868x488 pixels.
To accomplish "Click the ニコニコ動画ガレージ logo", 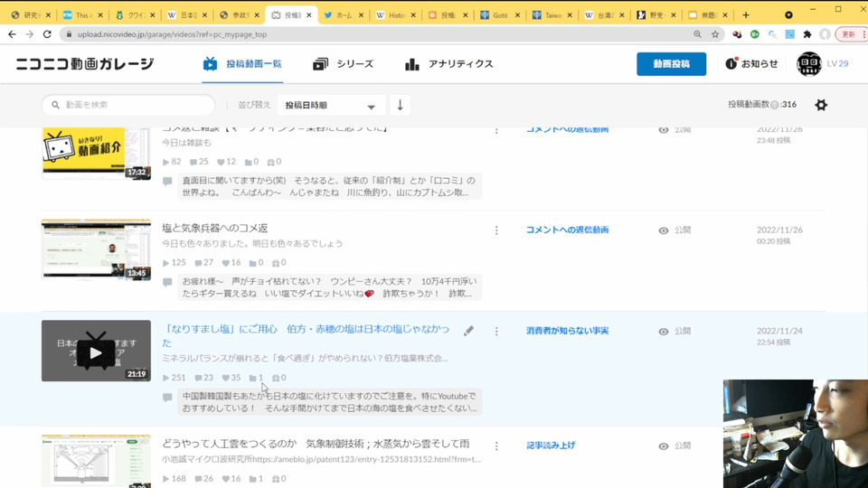I will [85, 64].
